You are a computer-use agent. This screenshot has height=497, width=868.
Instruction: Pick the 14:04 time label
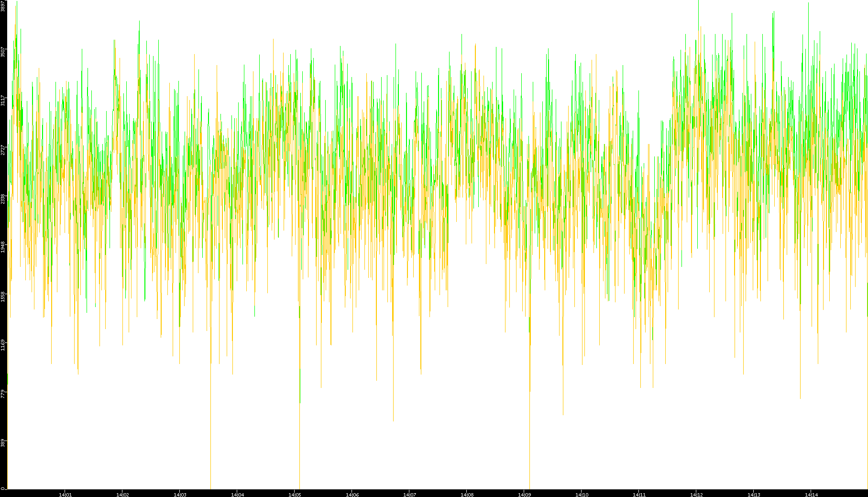click(x=238, y=495)
